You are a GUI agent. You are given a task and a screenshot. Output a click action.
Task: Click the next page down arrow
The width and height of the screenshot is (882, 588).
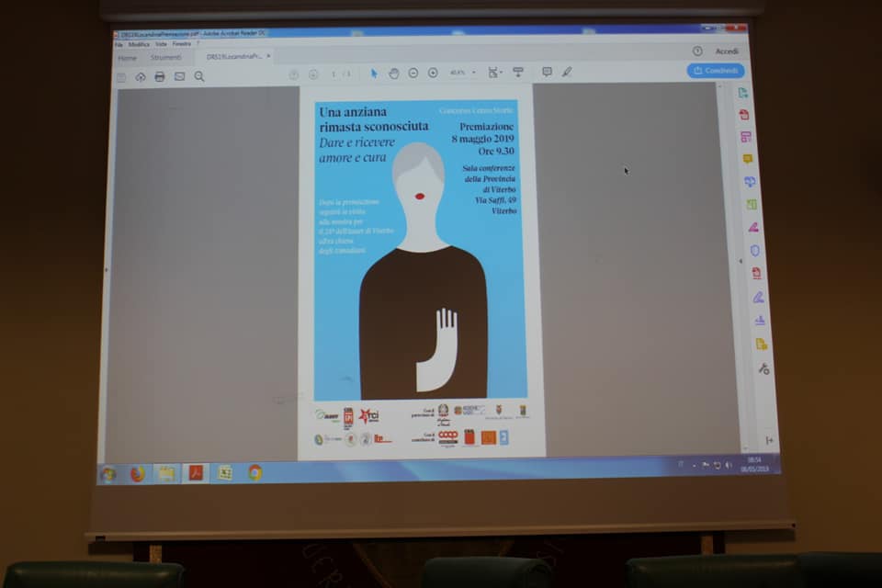[313, 74]
